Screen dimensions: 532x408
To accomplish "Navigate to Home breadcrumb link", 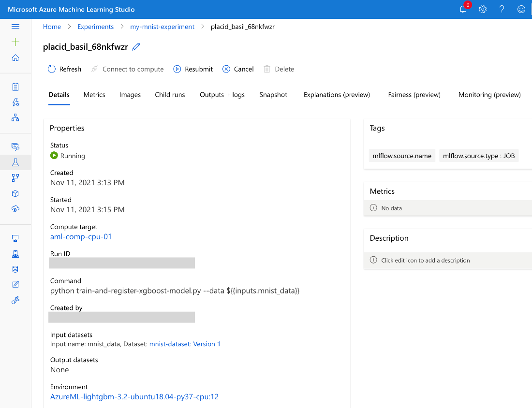I will point(52,27).
